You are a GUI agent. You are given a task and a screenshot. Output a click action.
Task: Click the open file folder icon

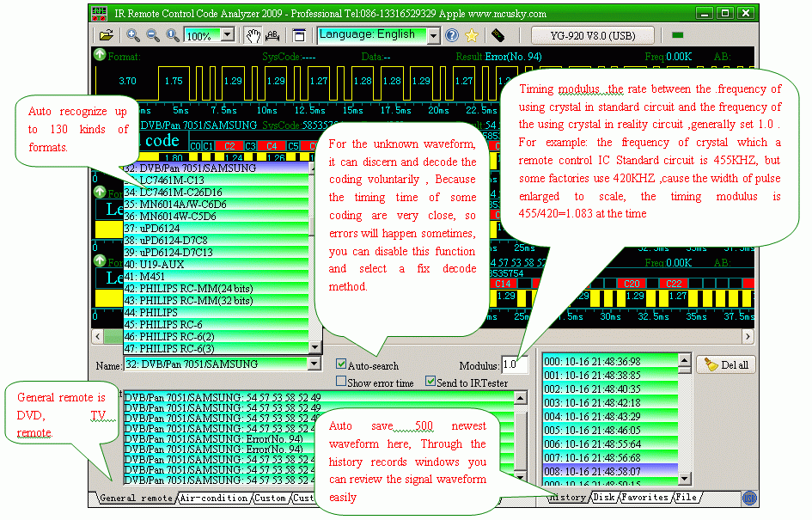click(x=106, y=35)
